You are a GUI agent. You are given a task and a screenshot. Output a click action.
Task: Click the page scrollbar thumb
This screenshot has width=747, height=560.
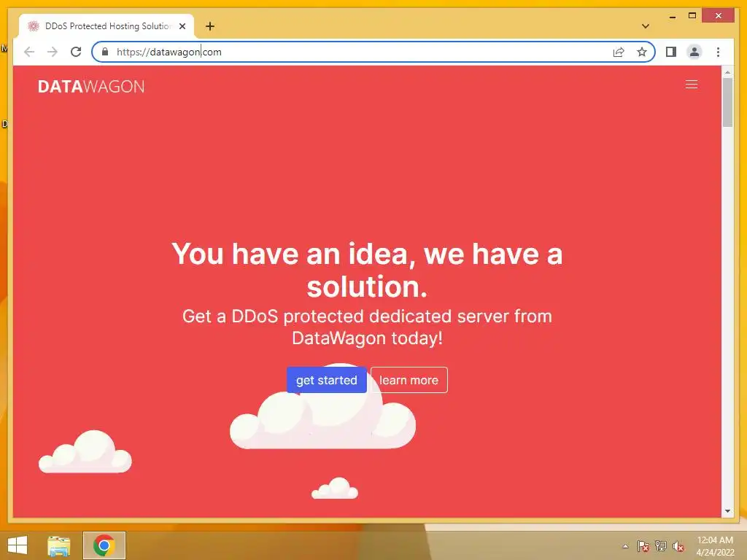[x=727, y=102]
